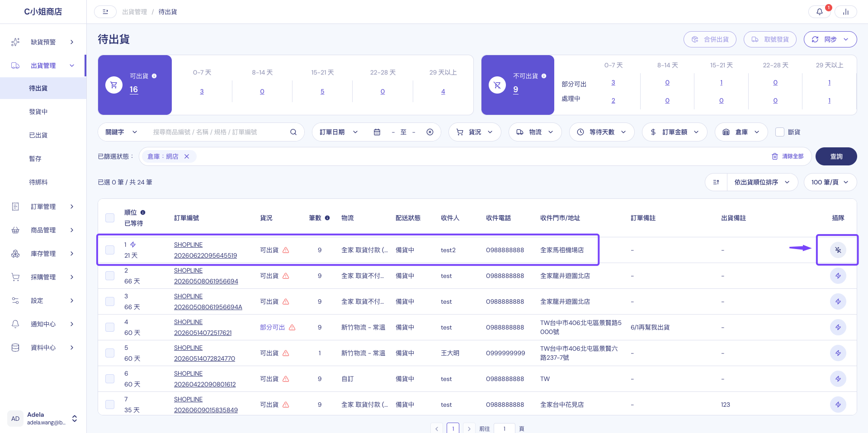Open the 貨況 filter dropdown
This screenshot has width=868, height=433.
tap(475, 132)
